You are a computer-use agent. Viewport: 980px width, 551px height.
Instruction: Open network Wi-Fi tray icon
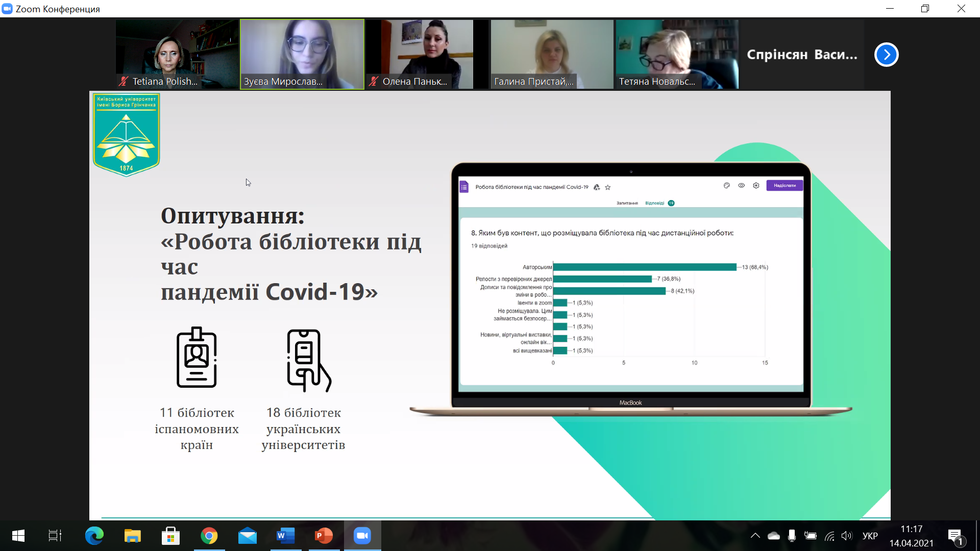point(829,536)
